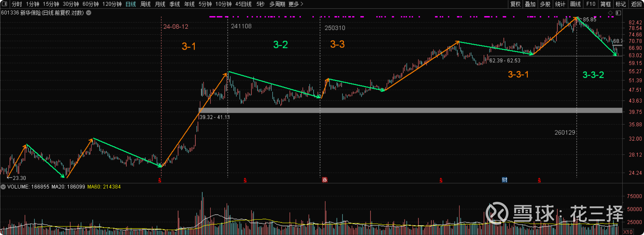Image resolution: width=644 pixels, height=235 pixels.
Task: Click the S marker between 241108 and 250310 lines
Action: [245, 181]
